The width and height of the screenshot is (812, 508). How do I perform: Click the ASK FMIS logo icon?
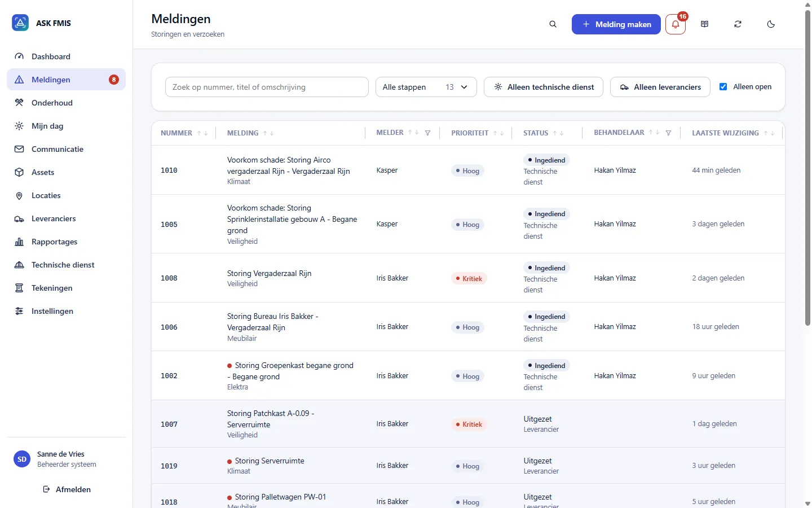20,23
